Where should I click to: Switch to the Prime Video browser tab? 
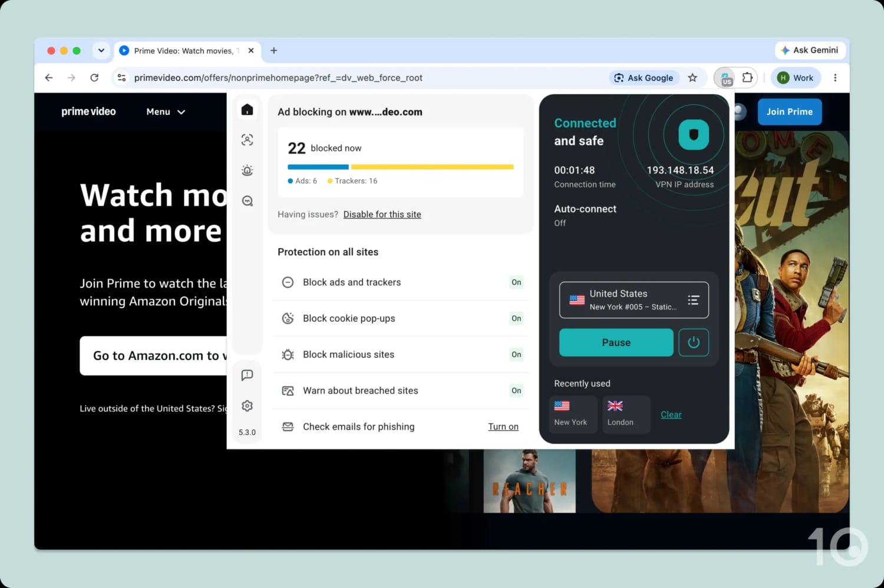pyautogui.click(x=187, y=51)
